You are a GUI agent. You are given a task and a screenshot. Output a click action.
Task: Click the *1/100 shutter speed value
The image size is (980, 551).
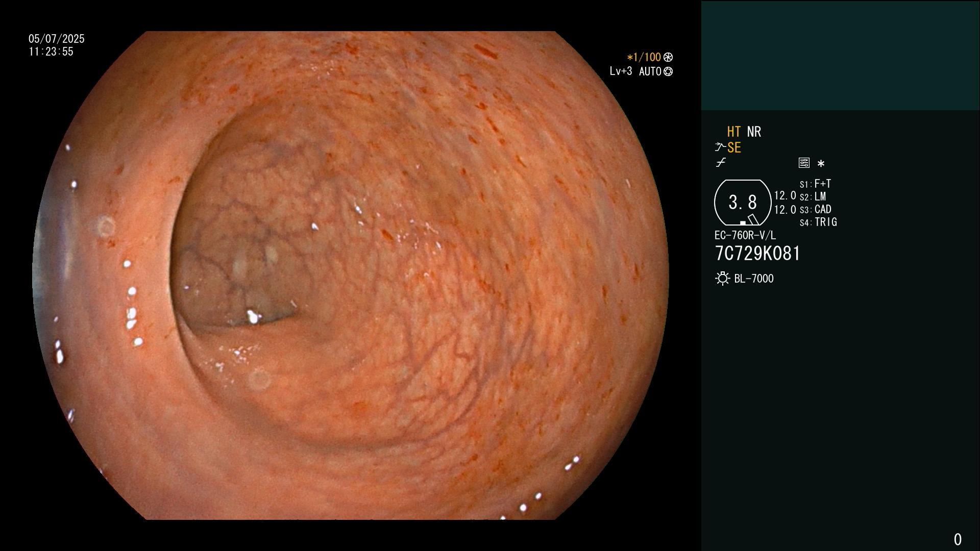coord(644,57)
